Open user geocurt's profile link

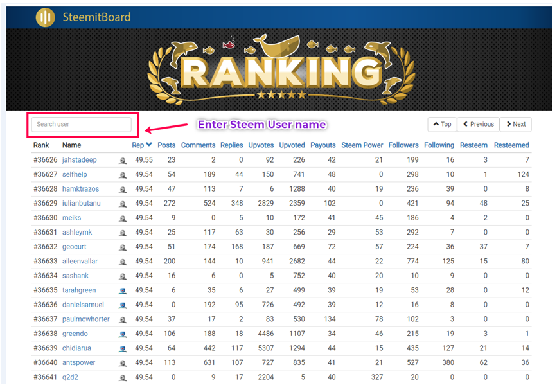75,247
